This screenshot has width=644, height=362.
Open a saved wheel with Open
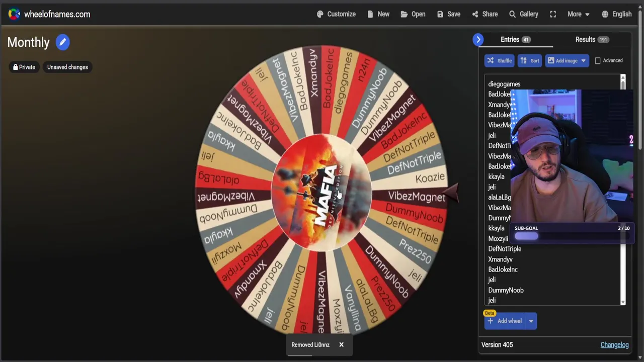(413, 14)
